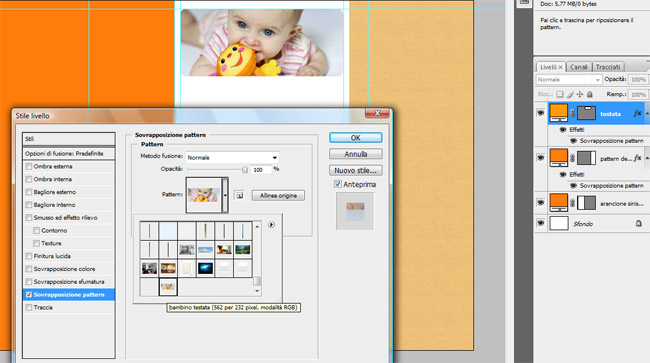Click the Annulla button
The height and width of the screenshot is (363, 650).
[x=356, y=154]
